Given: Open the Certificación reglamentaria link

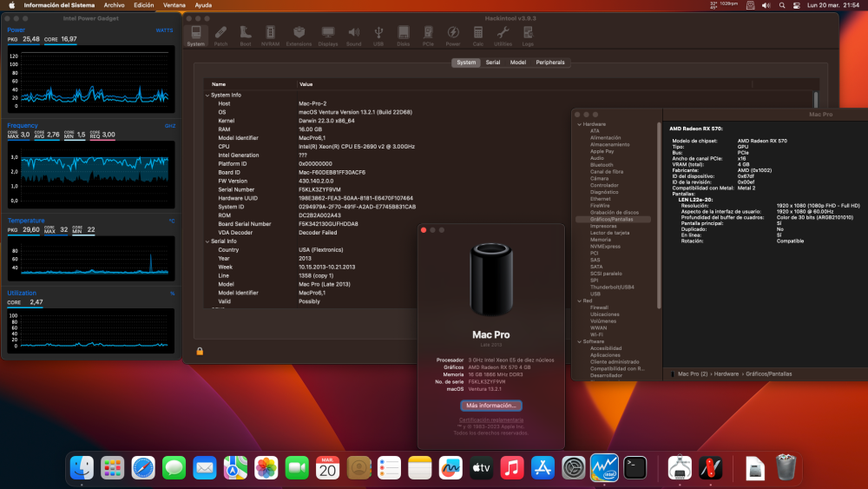Looking at the screenshot, I should (x=491, y=420).
